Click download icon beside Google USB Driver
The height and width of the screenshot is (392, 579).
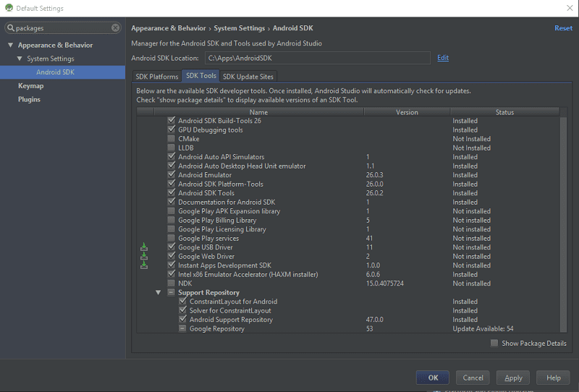(144, 247)
